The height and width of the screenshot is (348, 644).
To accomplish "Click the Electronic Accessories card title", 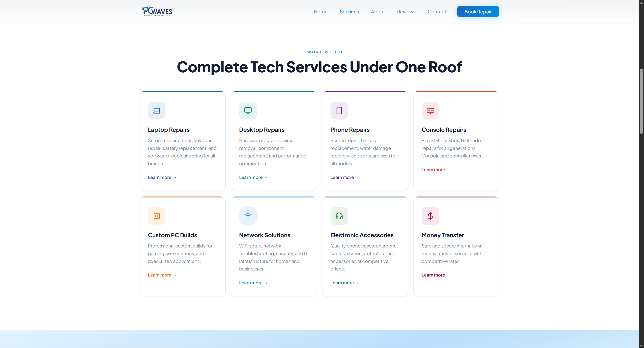I will coord(362,235).
